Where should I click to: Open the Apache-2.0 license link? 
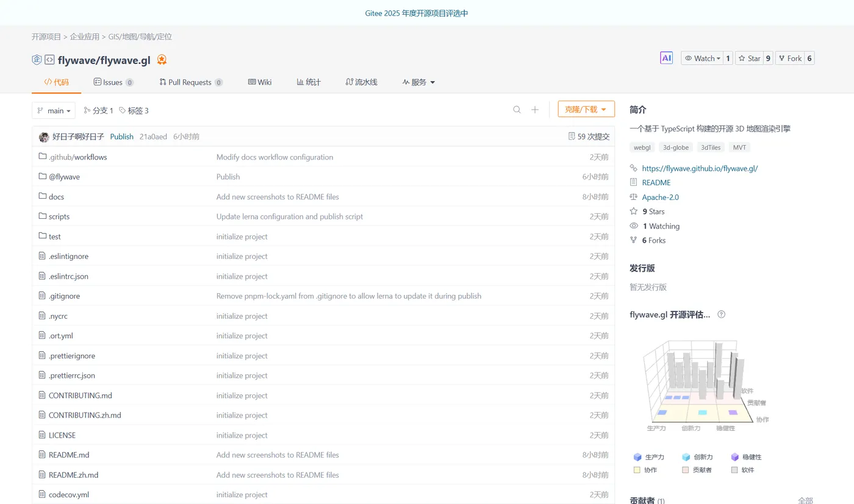[660, 197]
